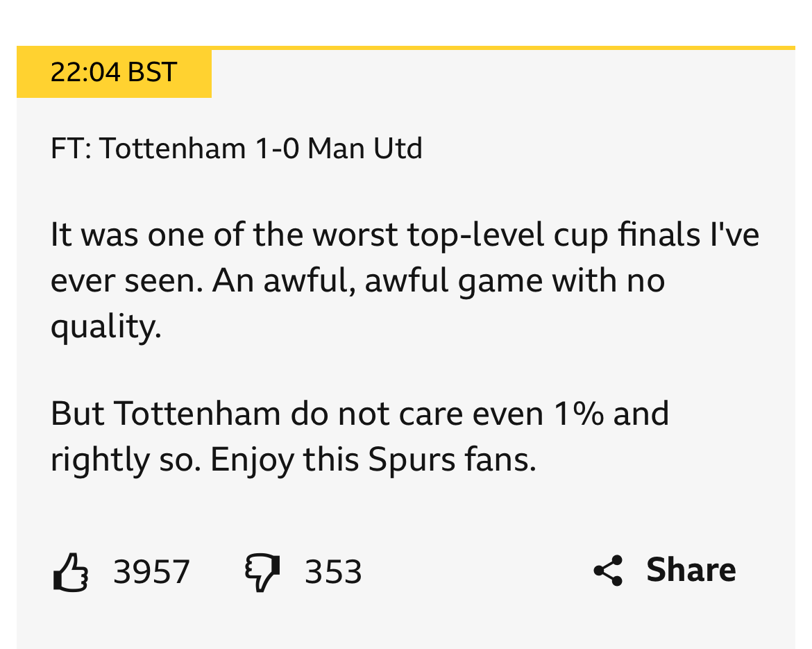This screenshot has height=649, width=812.
Task: Click the FT: Tottenham 1-0 Man Utd headline
Action: [236, 148]
